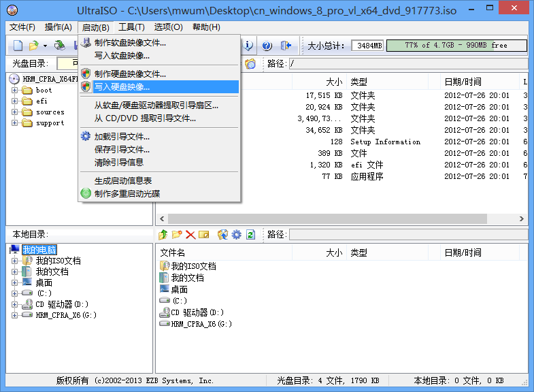The image size is (534, 392).
Task: Click the local rename icon
Action: 204,235
